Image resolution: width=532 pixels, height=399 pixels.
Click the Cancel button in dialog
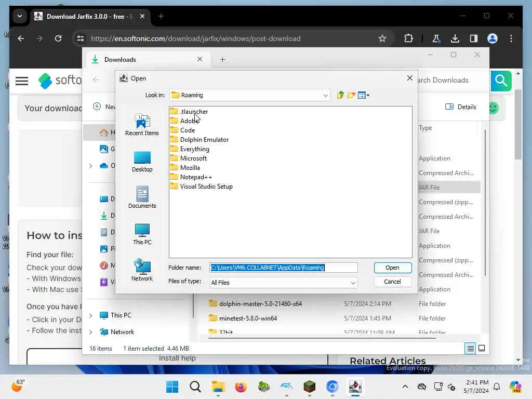[393, 282]
